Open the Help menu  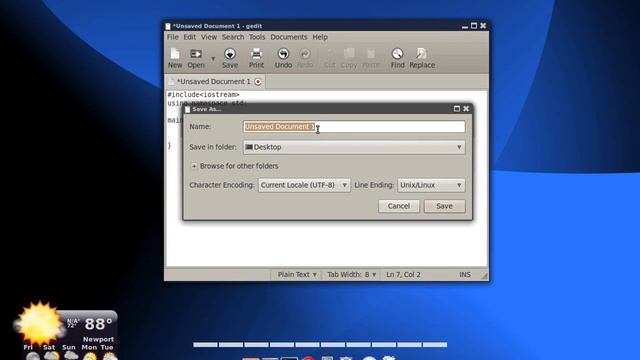pos(320,37)
